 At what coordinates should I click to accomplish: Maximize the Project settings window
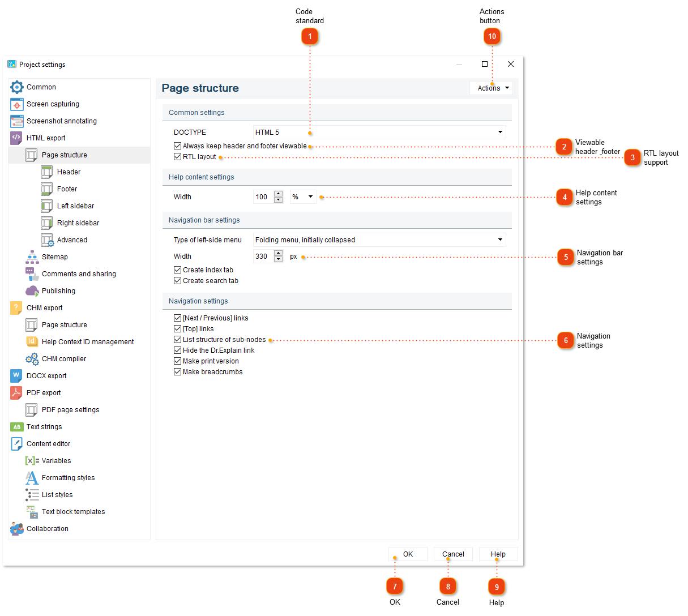tap(485, 64)
